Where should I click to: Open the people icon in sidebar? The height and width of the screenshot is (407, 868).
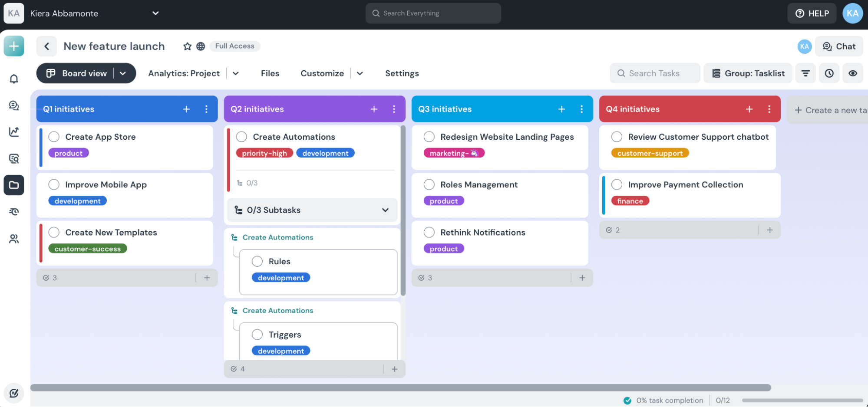[x=14, y=239]
